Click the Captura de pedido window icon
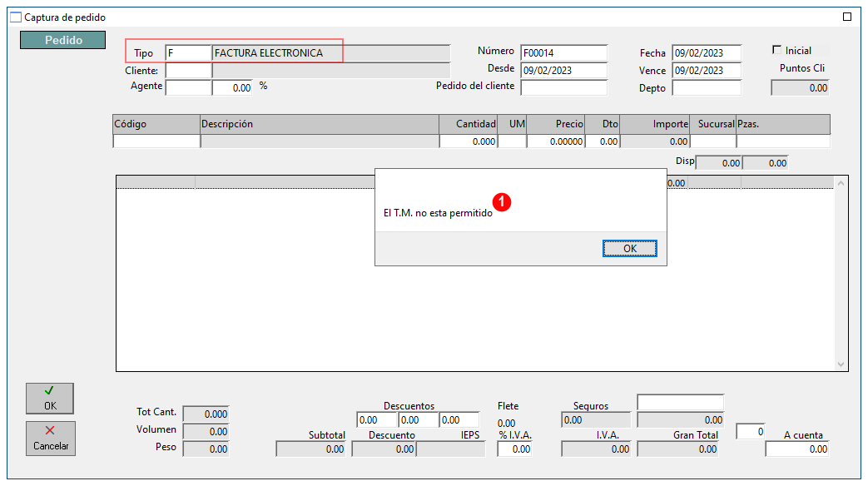The width and height of the screenshot is (868, 486). [16, 17]
